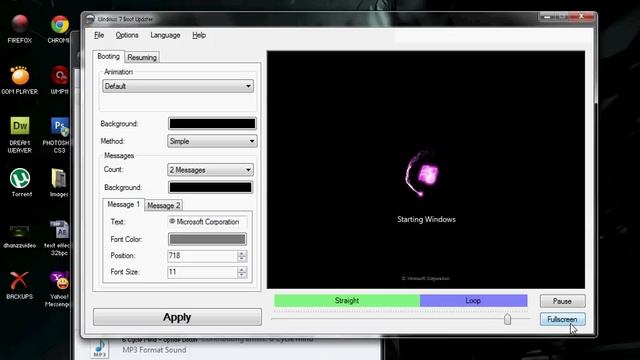Switch to the Resuming tab
The height and width of the screenshot is (360, 640).
click(142, 58)
